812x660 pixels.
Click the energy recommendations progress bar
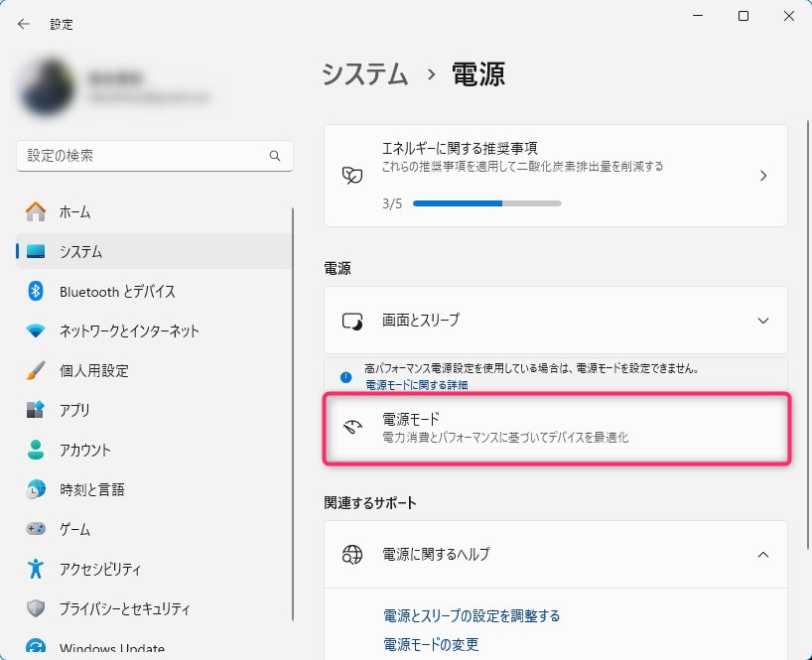click(486, 202)
